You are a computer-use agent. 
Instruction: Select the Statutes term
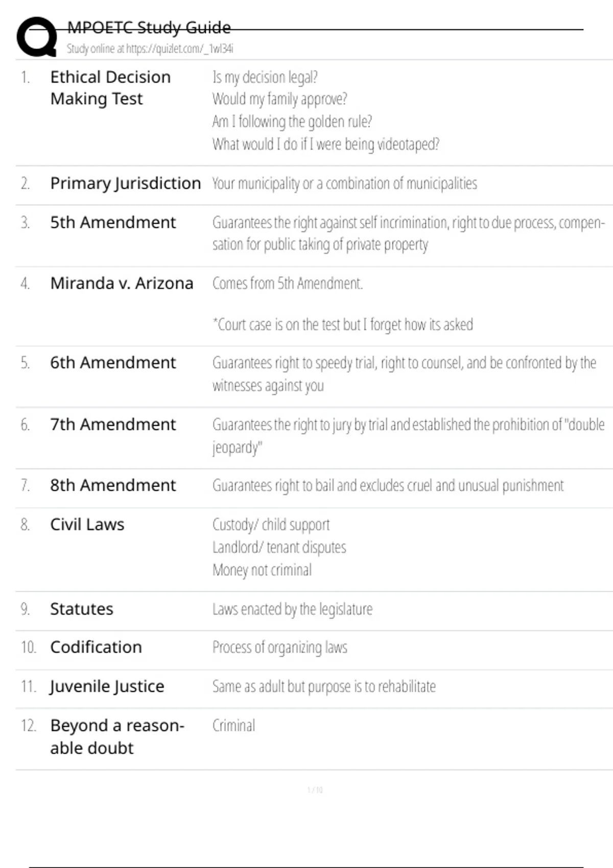(81, 609)
